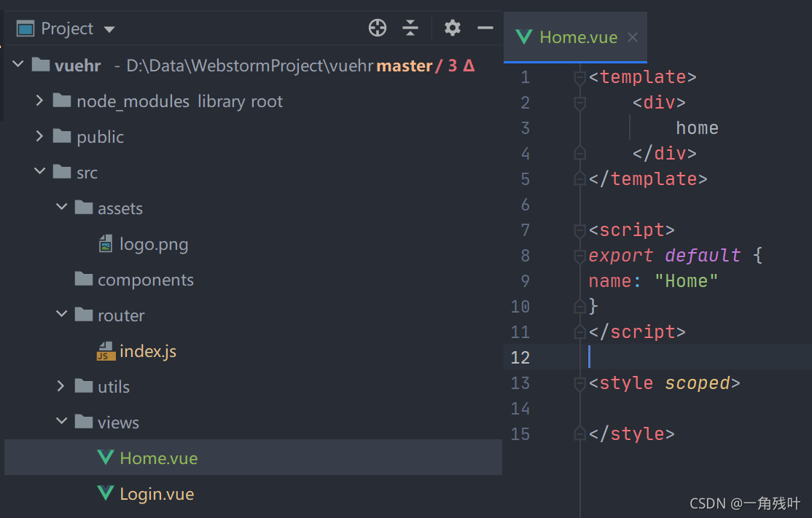The image size is (812, 518).
Task: Collapse the router folder chevron
Action: pos(62,314)
